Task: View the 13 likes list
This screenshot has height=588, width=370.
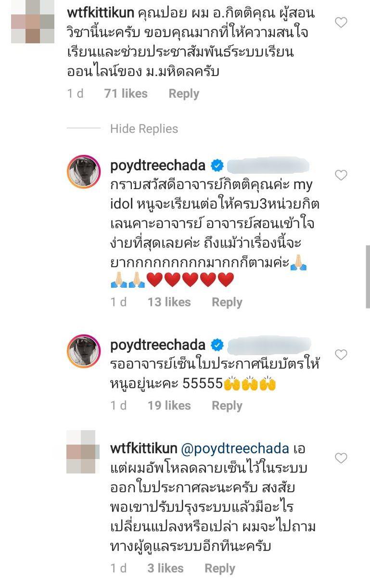Action: [x=169, y=302]
